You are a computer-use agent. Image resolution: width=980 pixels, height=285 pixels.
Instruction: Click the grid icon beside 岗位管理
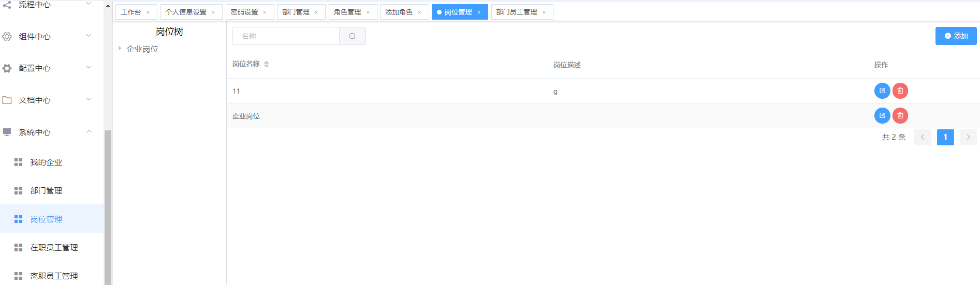18,219
